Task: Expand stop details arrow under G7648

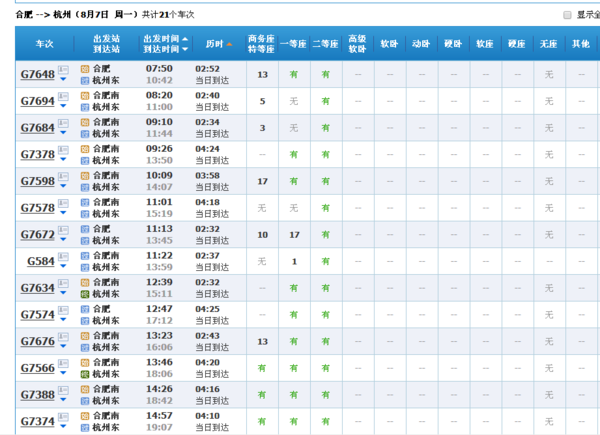Action: [63, 79]
